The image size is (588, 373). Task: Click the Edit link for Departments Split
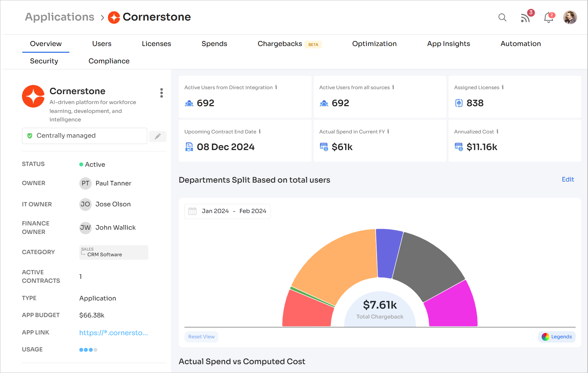pos(568,179)
